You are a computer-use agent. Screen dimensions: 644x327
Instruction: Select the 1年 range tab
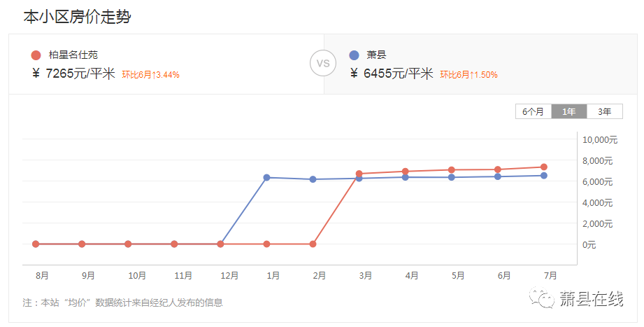[569, 111]
